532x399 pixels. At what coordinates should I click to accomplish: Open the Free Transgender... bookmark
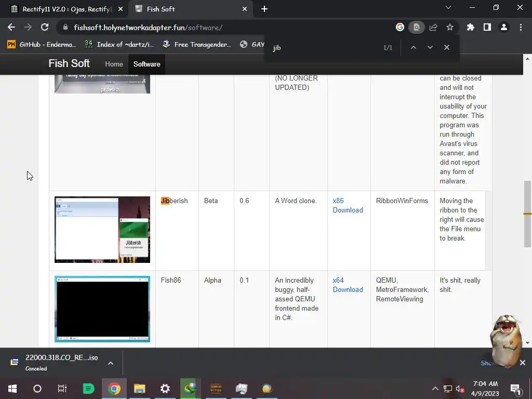(x=197, y=45)
